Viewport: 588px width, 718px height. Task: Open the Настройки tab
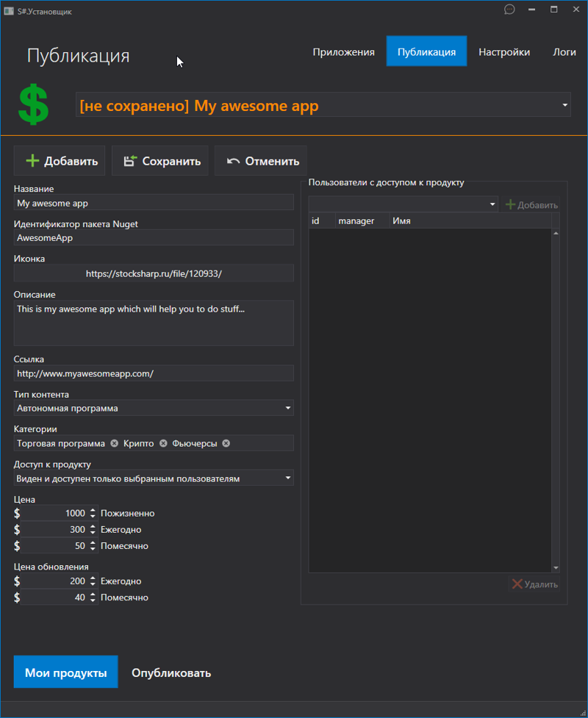pos(504,52)
